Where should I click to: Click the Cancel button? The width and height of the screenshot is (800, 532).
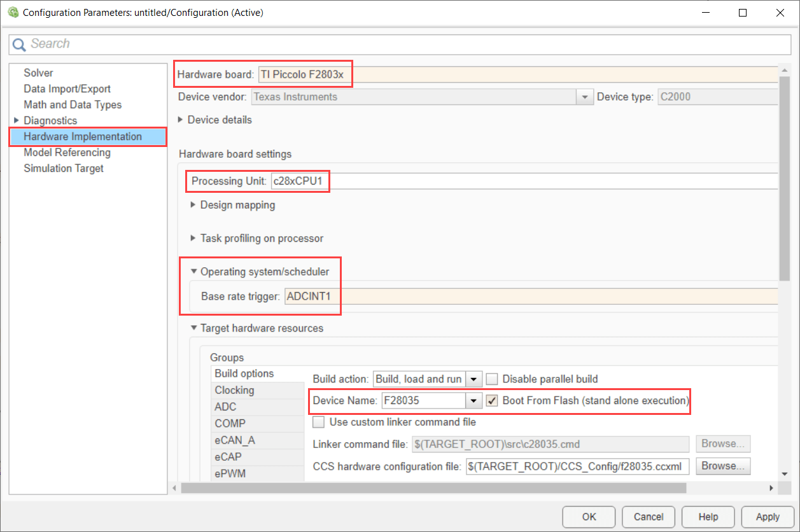coord(649,517)
